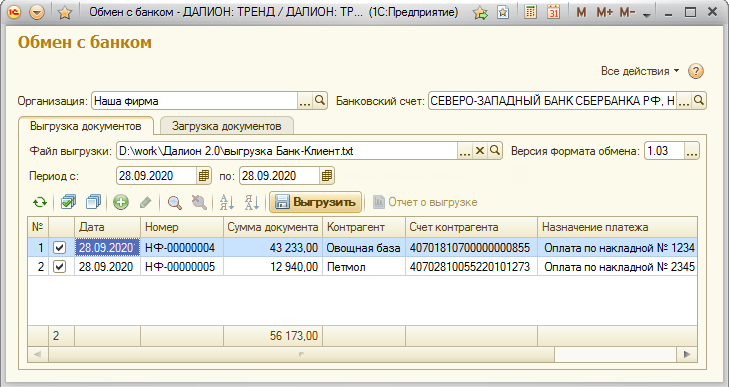Screen dimensions: 729x387
Task: Toggle checkbox for document НФ-00000004
Action: click(60, 248)
